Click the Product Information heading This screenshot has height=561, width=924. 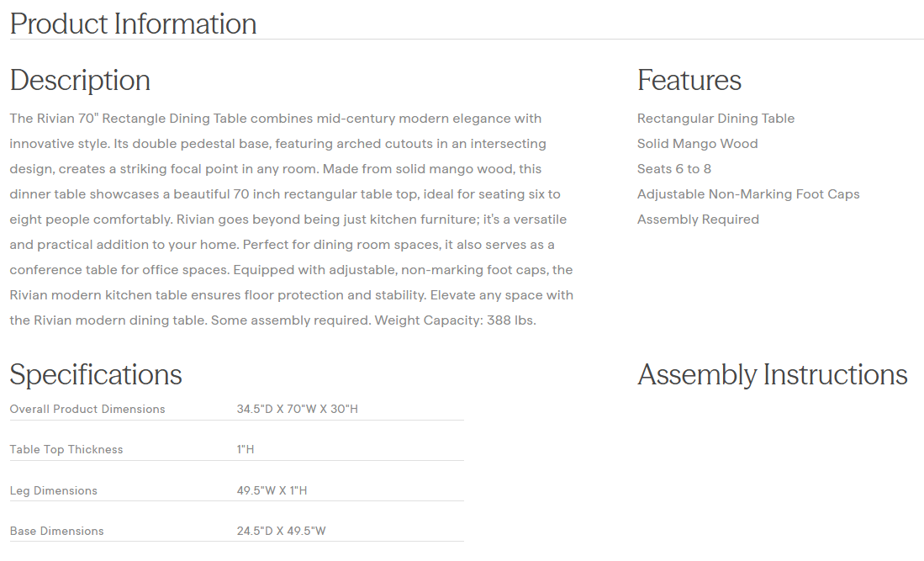tap(133, 24)
